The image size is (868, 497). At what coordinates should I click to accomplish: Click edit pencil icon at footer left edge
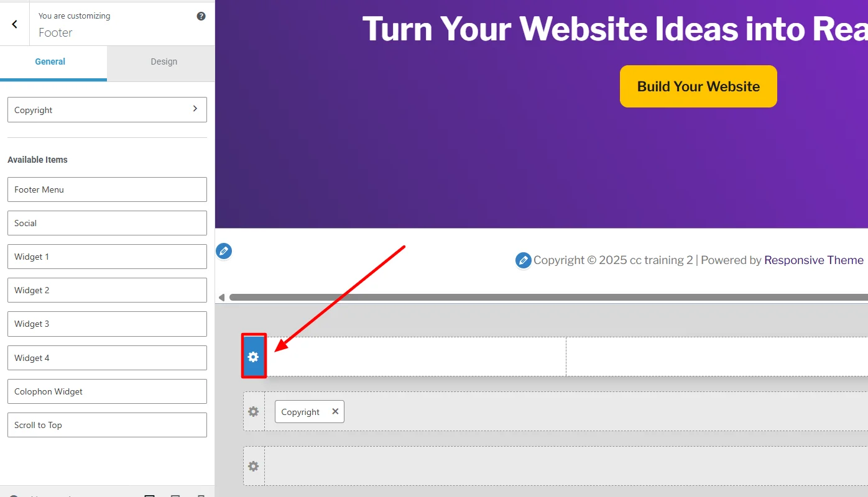click(224, 251)
